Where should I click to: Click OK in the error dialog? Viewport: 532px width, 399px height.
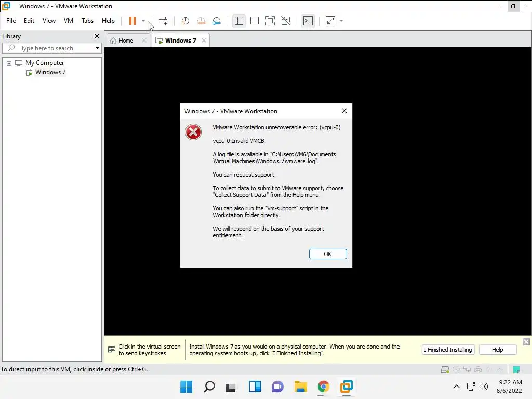coord(328,254)
